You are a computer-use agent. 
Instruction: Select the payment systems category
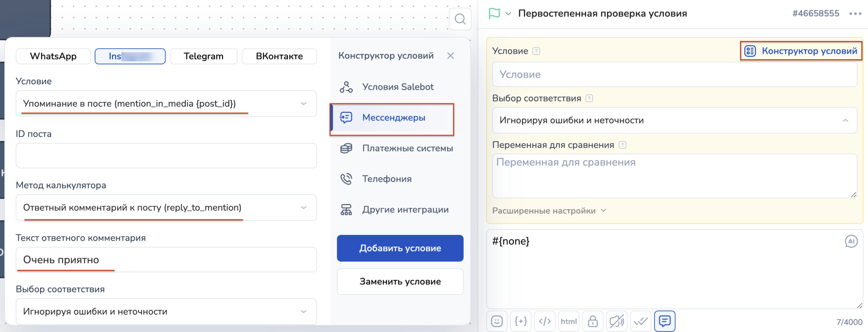407,148
